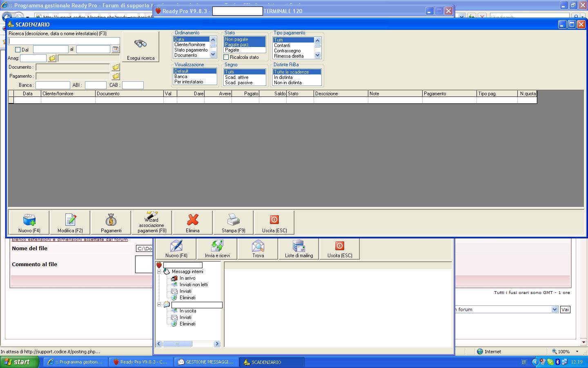Click the IT language indicator in tray
This screenshot has height=368, width=588.
524,362
